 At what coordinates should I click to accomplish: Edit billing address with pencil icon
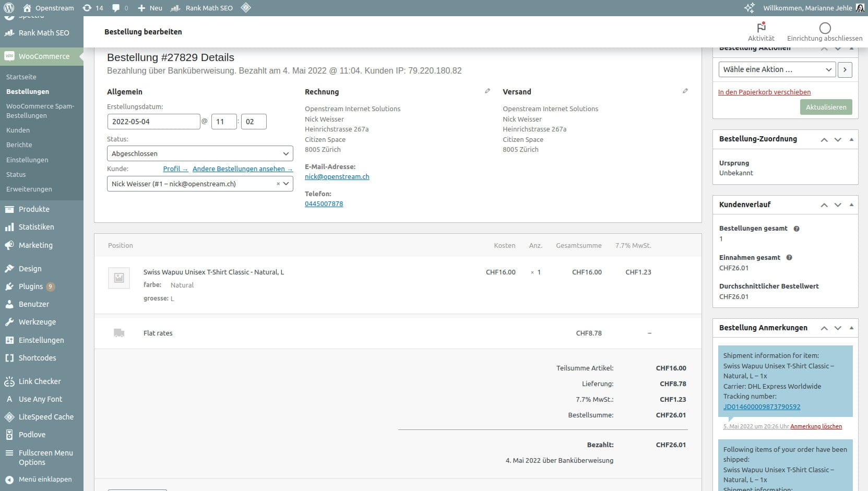tap(487, 91)
